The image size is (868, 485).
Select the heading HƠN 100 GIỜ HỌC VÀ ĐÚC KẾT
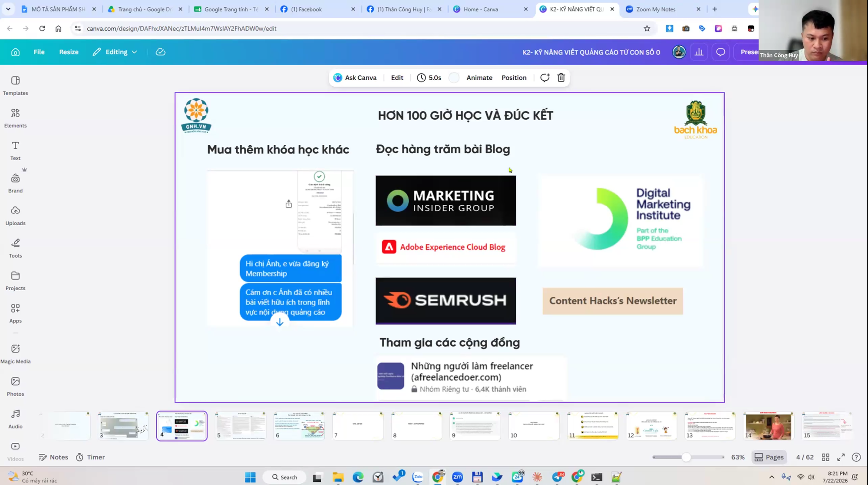(x=465, y=115)
